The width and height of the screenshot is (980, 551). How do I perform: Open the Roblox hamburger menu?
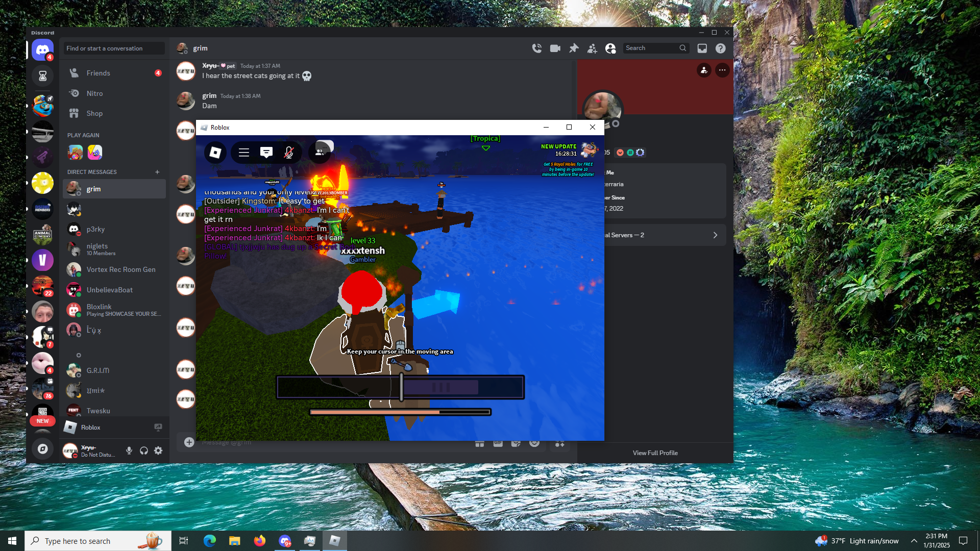pos(244,152)
